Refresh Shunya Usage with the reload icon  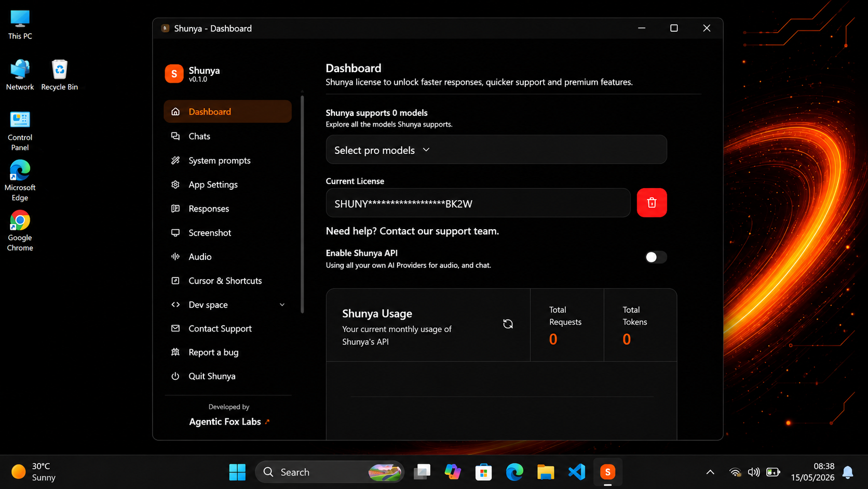pyautogui.click(x=508, y=324)
